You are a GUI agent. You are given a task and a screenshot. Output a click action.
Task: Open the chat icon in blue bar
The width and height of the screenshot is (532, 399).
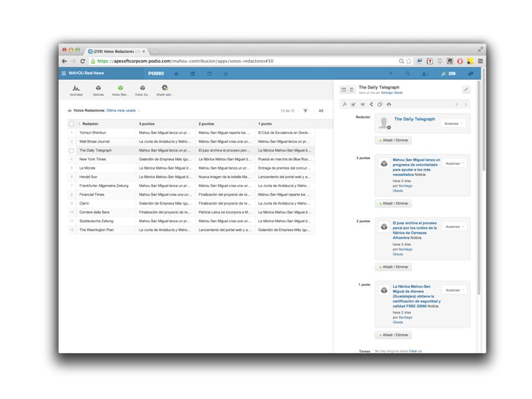click(x=470, y=74)
